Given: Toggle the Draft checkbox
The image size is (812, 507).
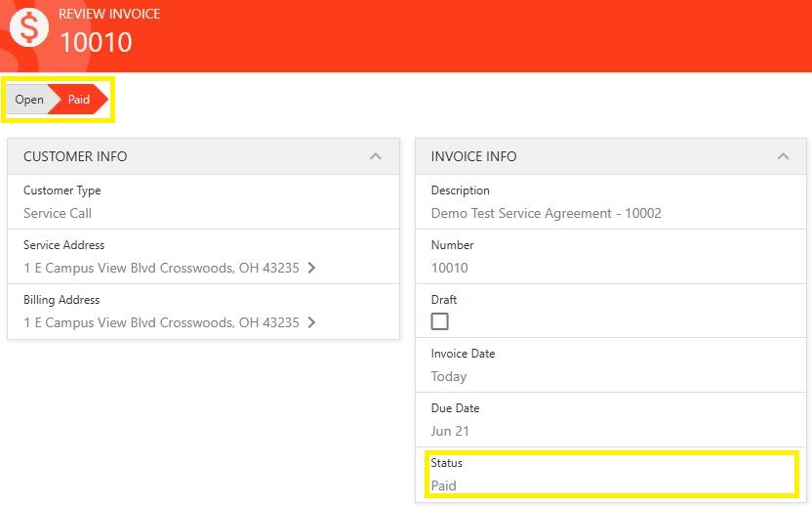Looking at the screenshot, I should click(439, 321).
